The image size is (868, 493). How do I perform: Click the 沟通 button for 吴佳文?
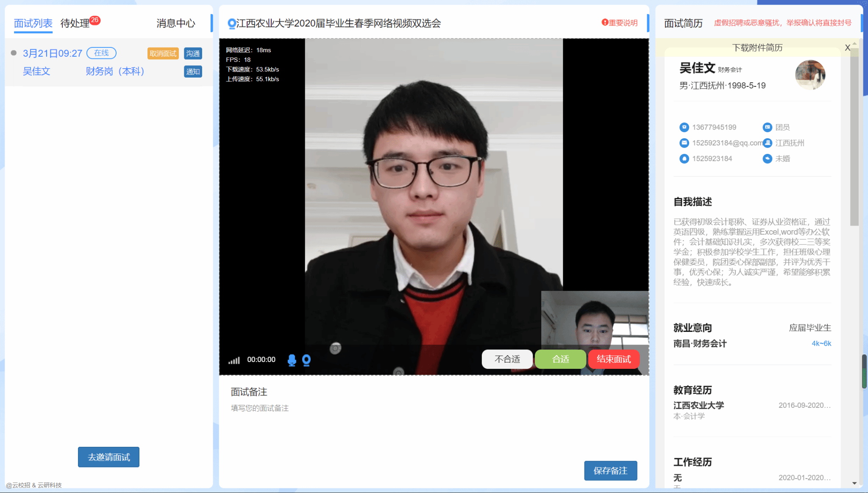[x=193, y=53]
